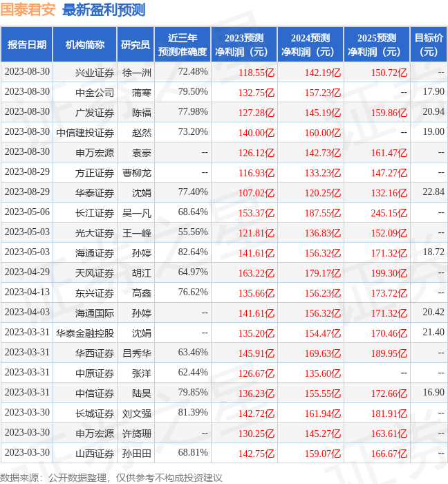Click the 最新盈利预测 heading

click(104, 10)
